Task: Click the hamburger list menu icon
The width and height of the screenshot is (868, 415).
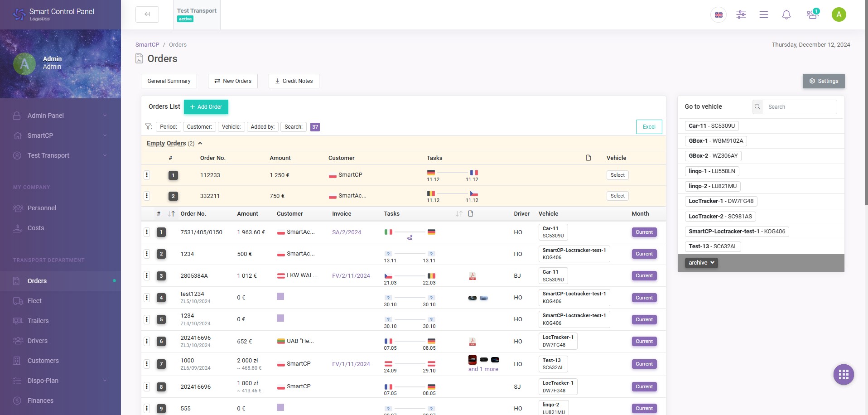Action: point(764,15)
